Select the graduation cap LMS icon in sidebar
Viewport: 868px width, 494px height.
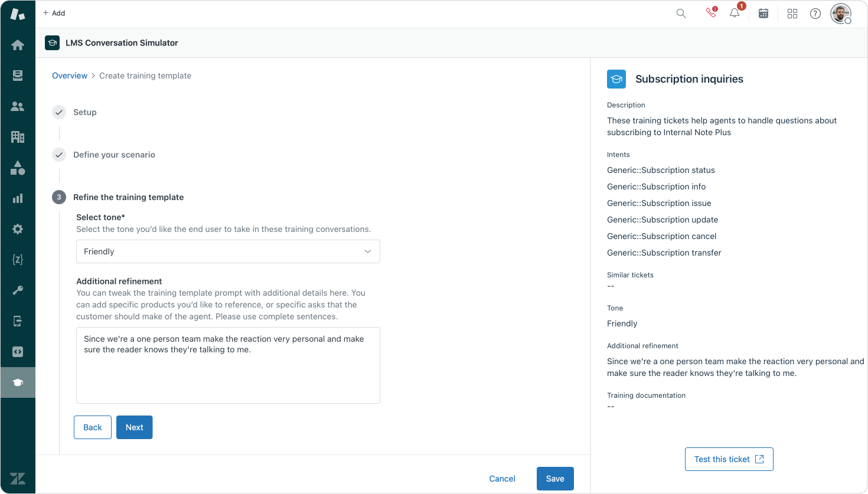click(x=18, y=382)
